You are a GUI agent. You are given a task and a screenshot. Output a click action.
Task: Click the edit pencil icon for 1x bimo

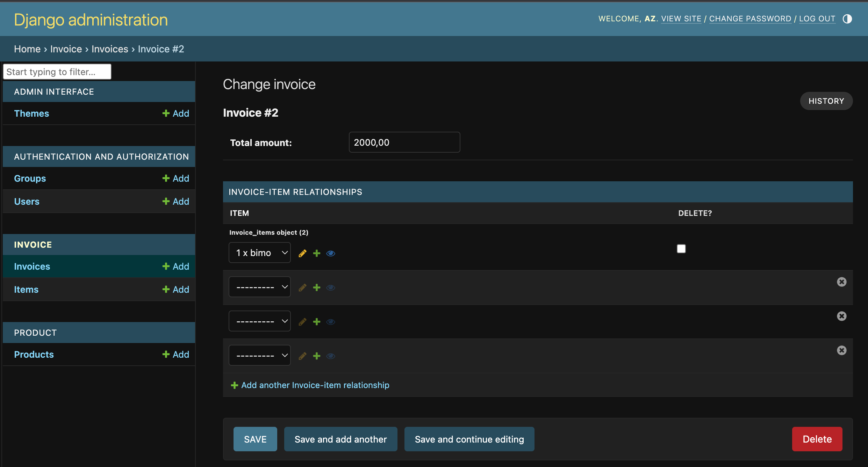302,253
